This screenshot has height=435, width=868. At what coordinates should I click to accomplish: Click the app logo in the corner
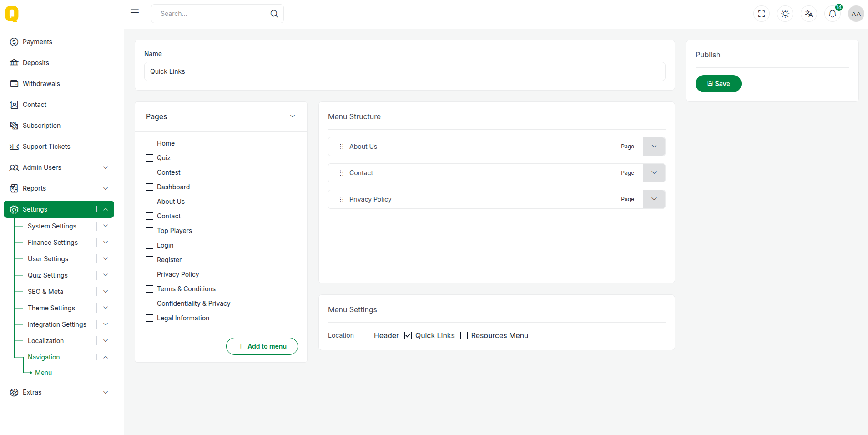tap(12, 14)
